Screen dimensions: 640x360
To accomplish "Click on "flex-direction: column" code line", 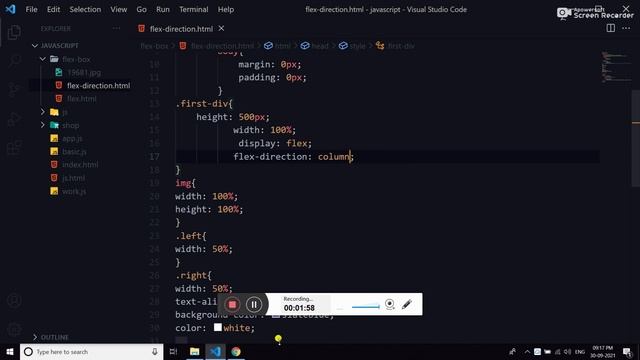I will (x=294, y=156).
